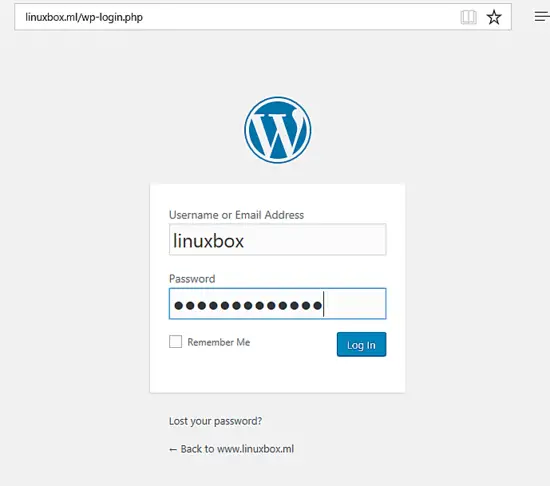Open the Lost your password? link

215,421
